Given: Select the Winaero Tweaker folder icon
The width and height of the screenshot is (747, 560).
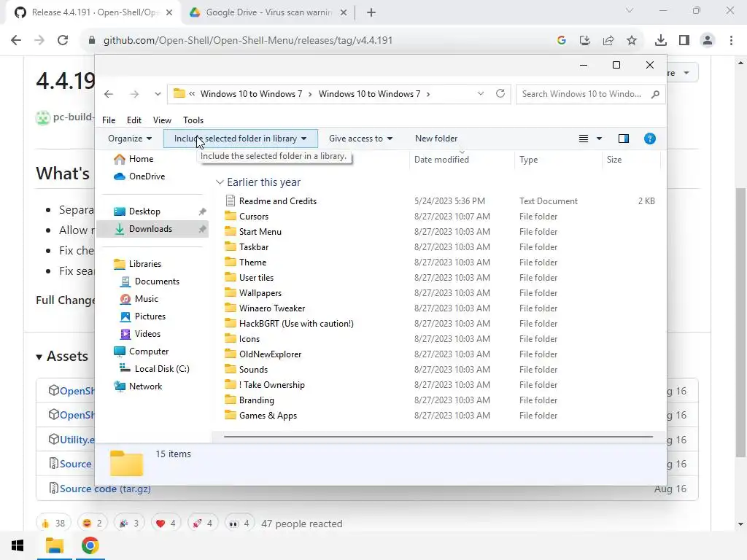Looking at the screenshot, I should (x=231, y=308).
